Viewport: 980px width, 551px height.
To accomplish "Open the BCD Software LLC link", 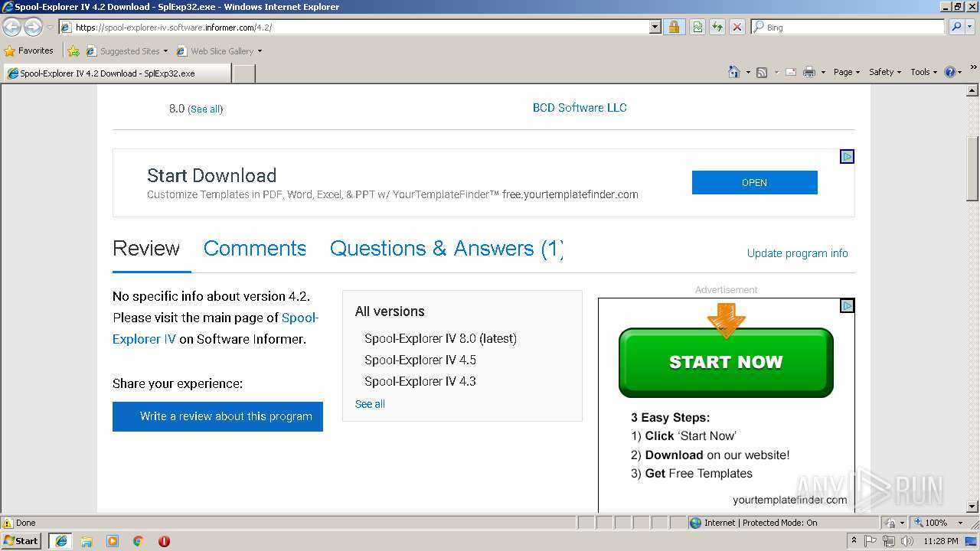I will click(x=580, y=108).
